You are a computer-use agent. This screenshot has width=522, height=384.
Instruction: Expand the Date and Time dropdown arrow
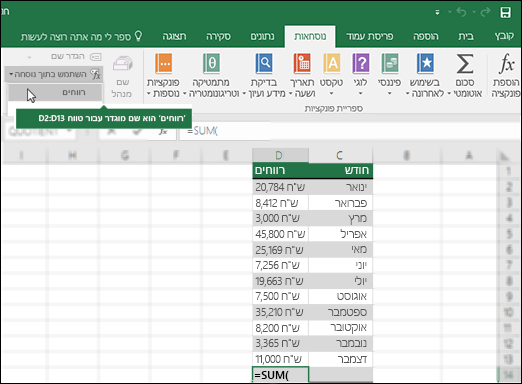pyautogui.click(x=291, y=94)
